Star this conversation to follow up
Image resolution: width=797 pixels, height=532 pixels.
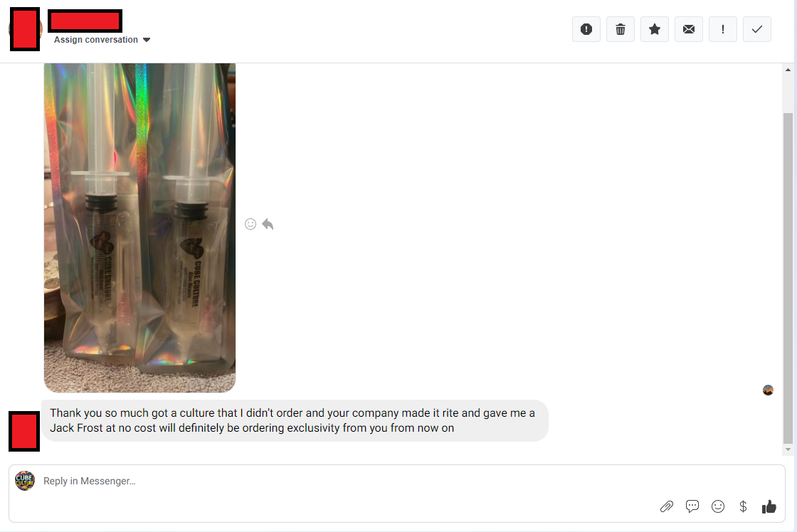click(x=654, y=29)
